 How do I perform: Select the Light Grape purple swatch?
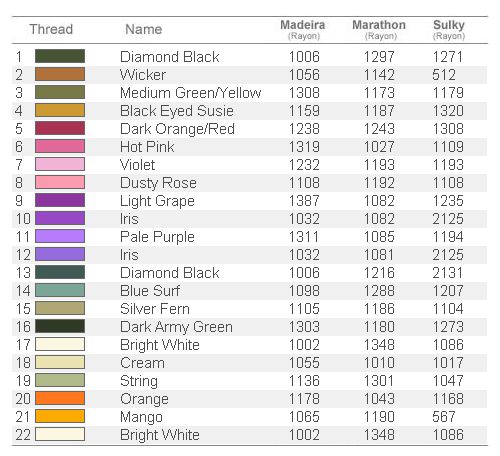tap(60, 200)
